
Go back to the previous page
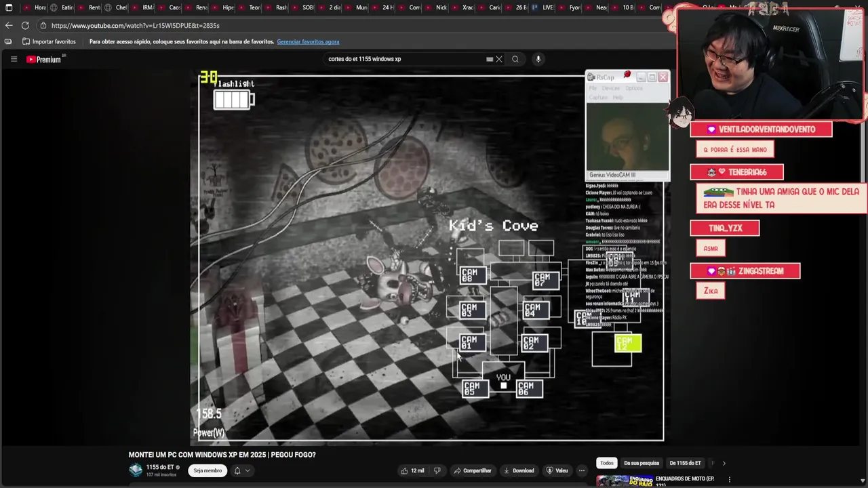(x=9, y=25)
